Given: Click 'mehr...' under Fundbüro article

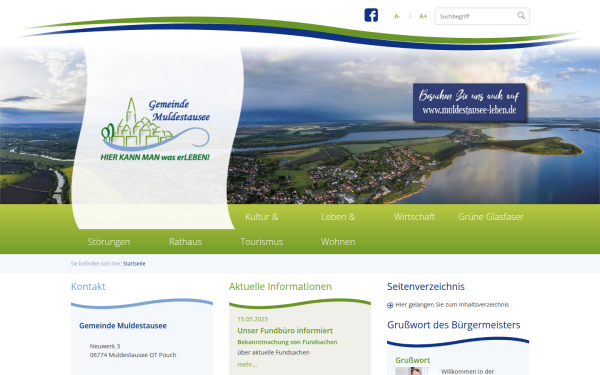Looking at the screenshot, I should [x=247, y=365].
